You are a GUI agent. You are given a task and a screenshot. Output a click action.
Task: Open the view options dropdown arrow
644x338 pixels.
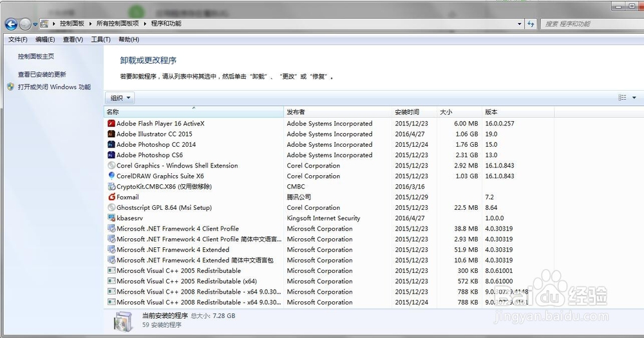[634, 98]
